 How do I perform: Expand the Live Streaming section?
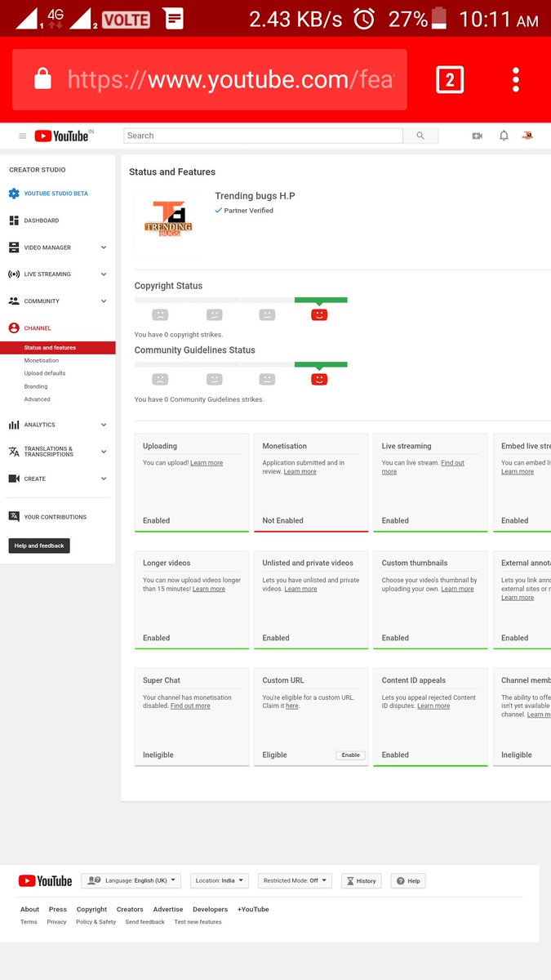coord(104,274)
